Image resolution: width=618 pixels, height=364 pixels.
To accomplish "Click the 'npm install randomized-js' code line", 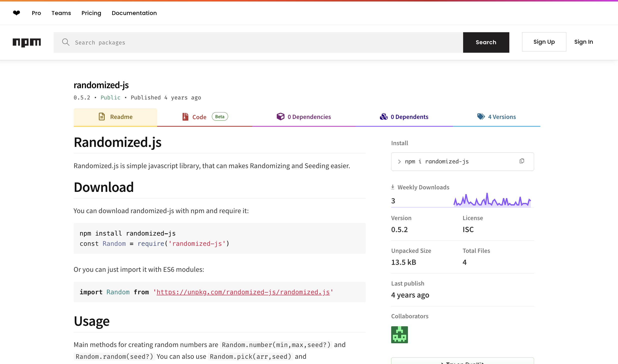I will point(128,233).
